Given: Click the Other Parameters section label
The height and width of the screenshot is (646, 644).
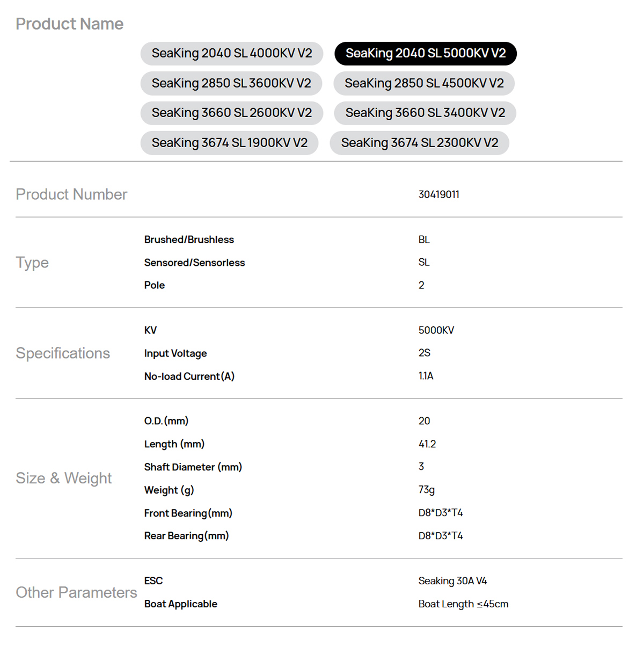Looking at the screenshot, I should tap(76, 592).
